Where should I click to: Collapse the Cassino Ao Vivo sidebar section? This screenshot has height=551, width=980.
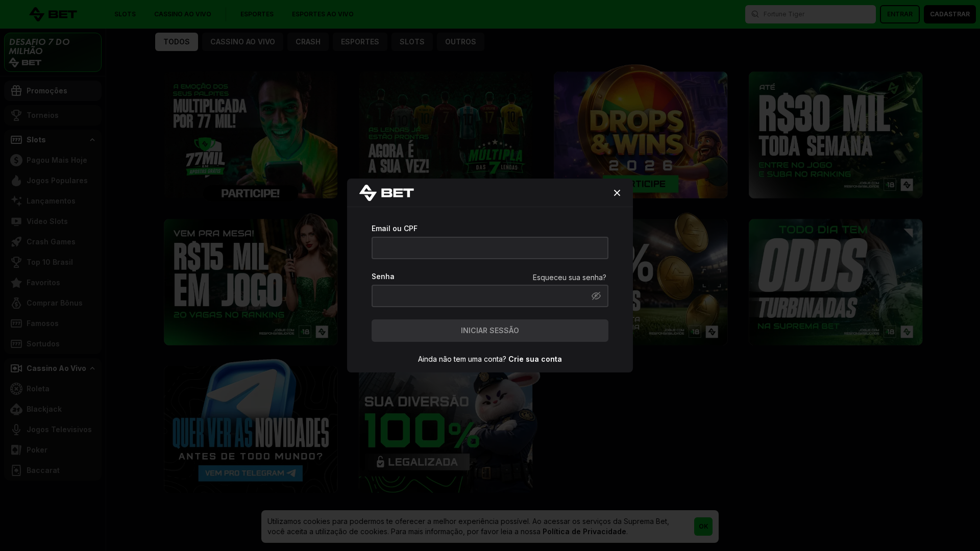pyautogui.click(x=92, y=368)
